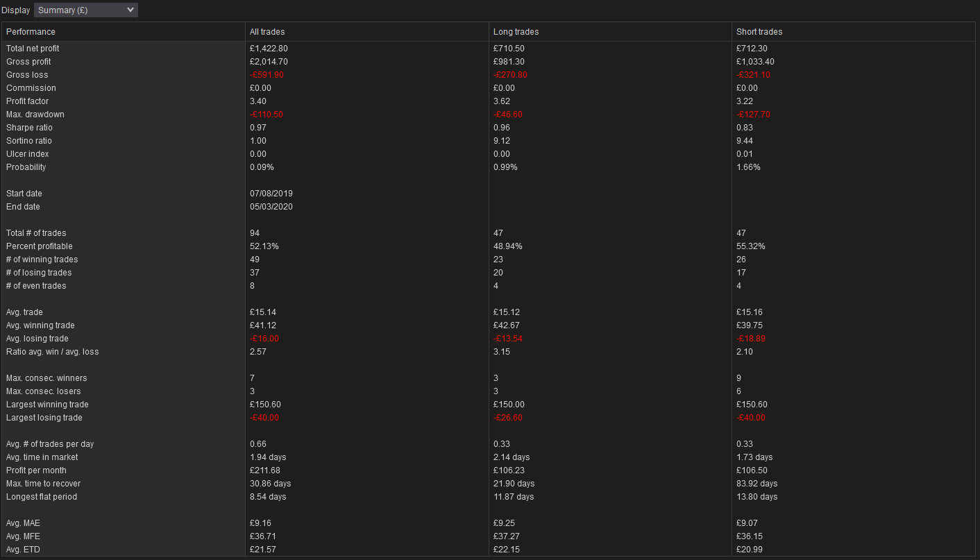This screenshot has width=980, height=560.
Task: Select the Longest flat period row label
Action: [x=42, y=497]
